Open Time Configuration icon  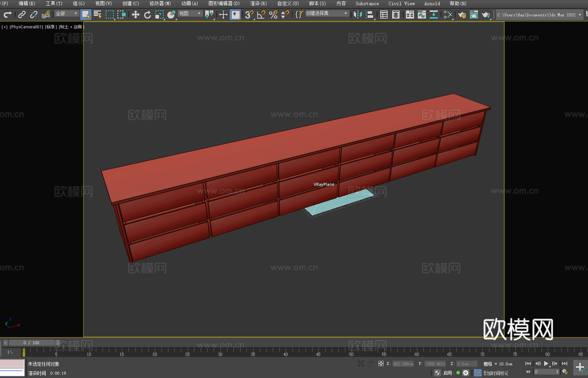565,372
